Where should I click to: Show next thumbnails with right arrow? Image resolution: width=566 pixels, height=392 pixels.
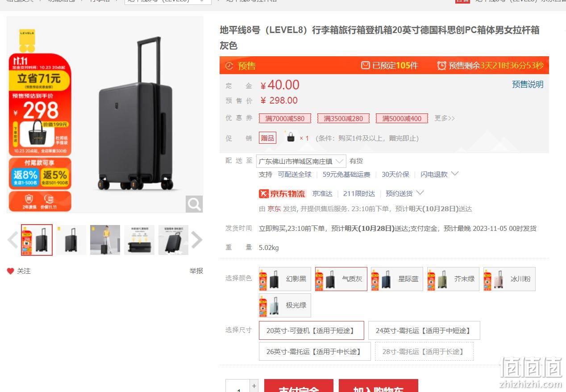tap(197, 240)
